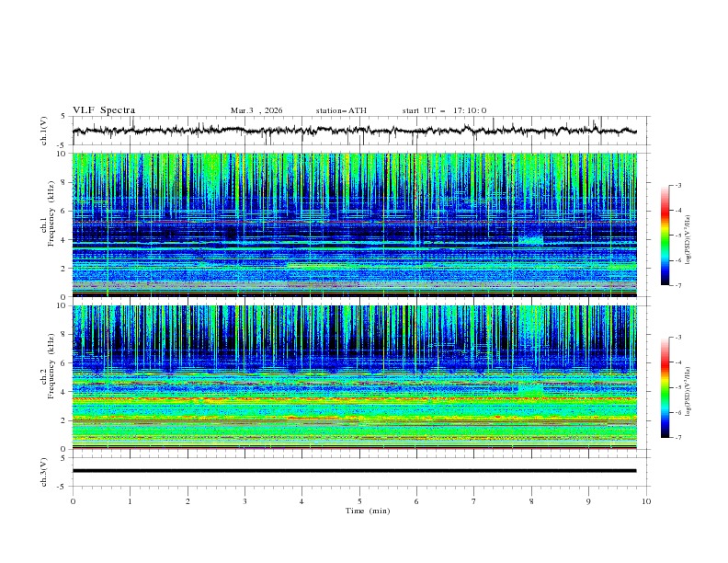Click the "-7" label on ch.1 color bar
This screenshot has width=728, height=563.
pos(678,285)
